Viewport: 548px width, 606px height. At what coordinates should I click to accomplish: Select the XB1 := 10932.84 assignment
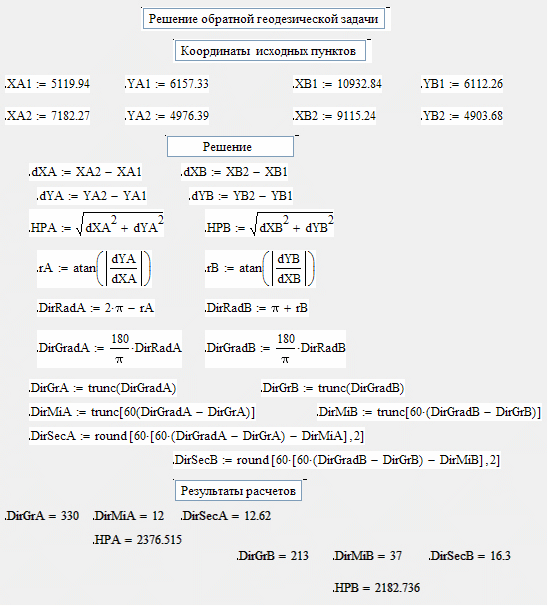(x=337, y=84)
